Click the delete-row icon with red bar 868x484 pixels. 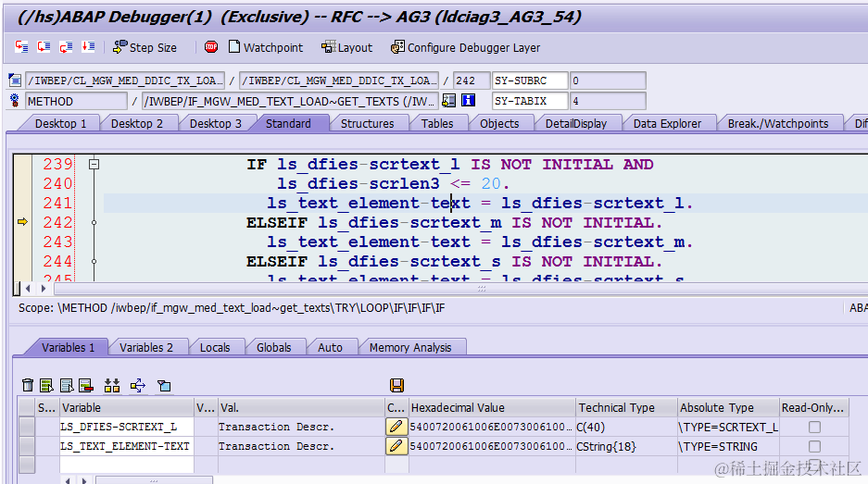(86, 385)
